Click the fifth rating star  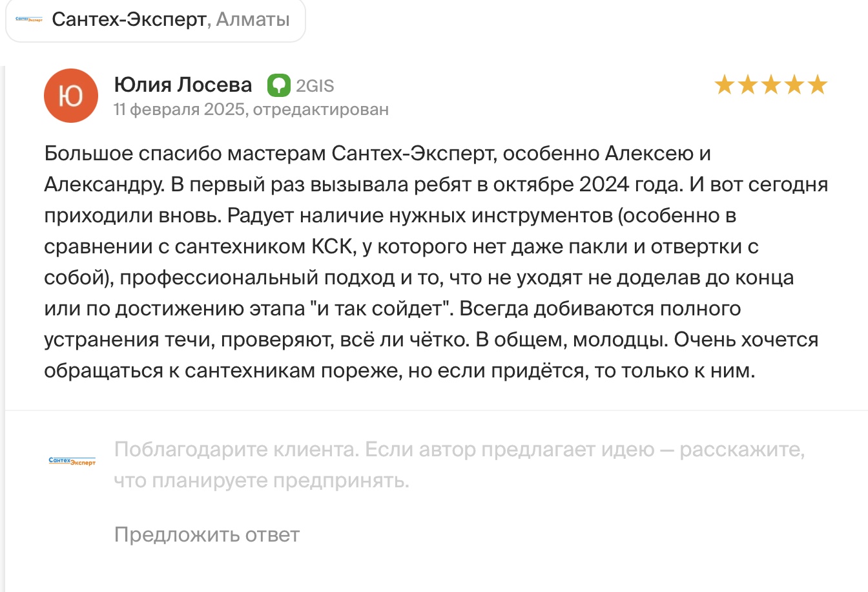click(818, 85)
